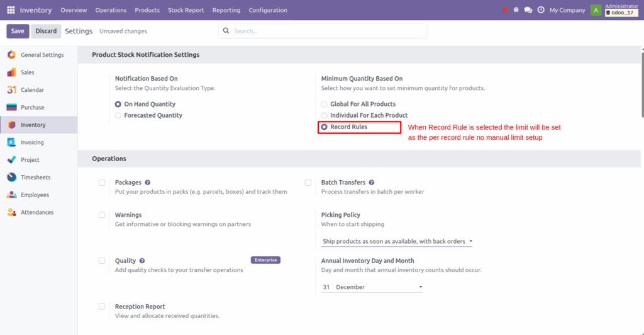Viewport: 644px width, 335px height.
Task: Click the Sales sidebar icon
Action: (11, 72)
